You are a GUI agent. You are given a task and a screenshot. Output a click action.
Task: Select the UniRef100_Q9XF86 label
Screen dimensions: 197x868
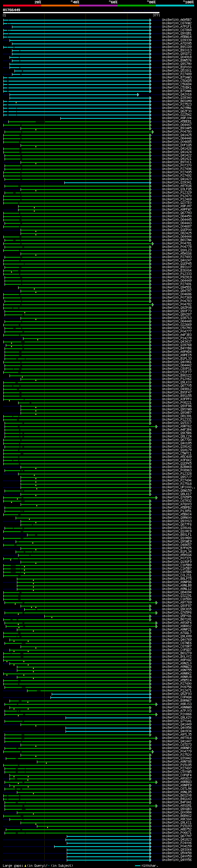(177, 406)
